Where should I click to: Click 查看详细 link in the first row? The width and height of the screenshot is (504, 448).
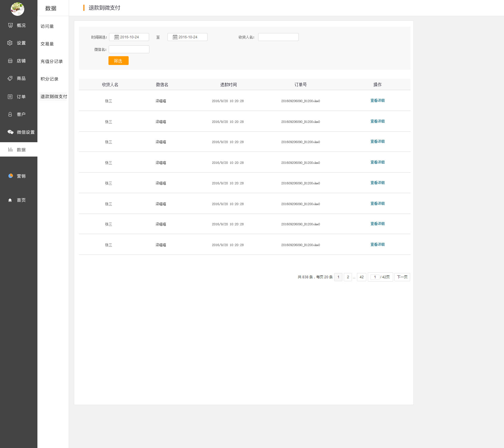377,101
